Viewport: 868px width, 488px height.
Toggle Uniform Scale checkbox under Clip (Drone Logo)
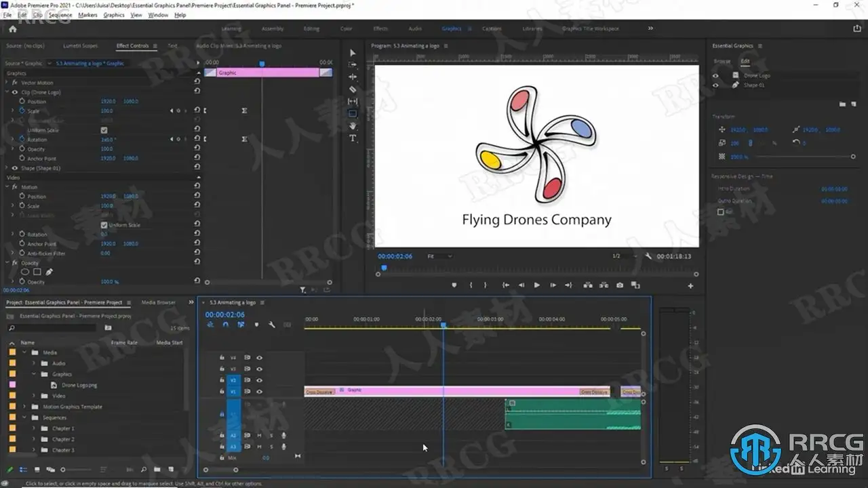tap(104, 130)
